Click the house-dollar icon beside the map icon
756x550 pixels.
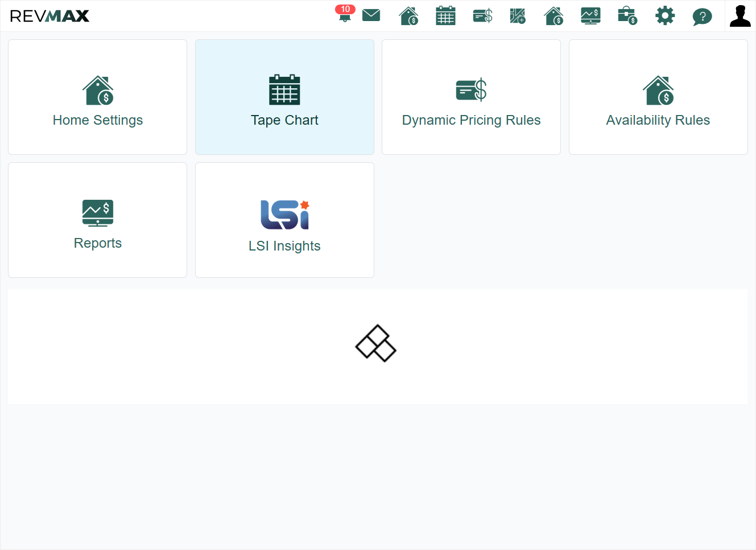(553, 15)
